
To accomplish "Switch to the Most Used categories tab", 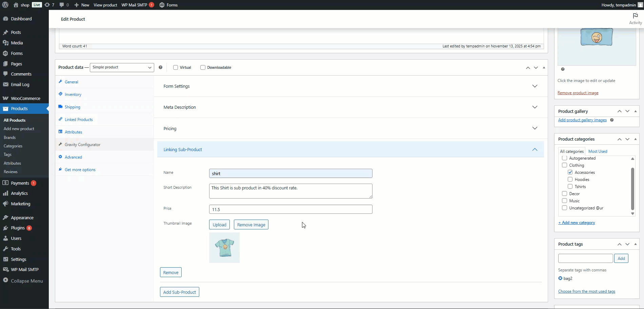I will pyautogui.click(x=598, y=151).
